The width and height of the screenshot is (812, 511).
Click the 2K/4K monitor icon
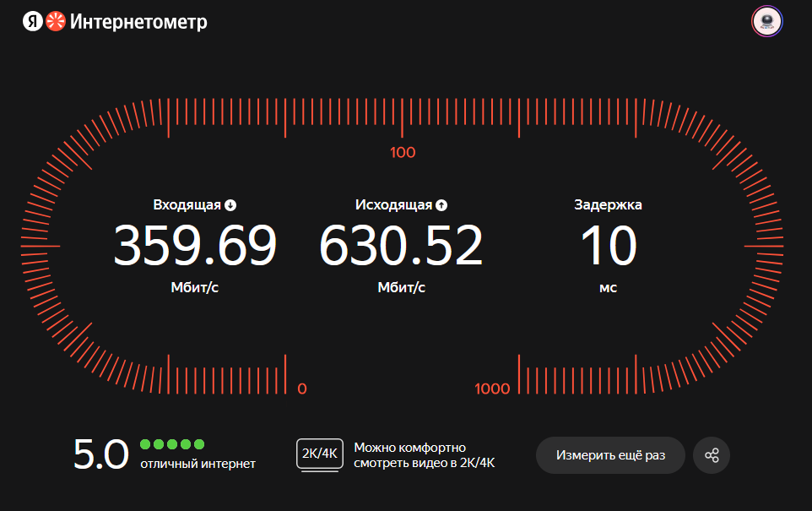coord(320,454)
